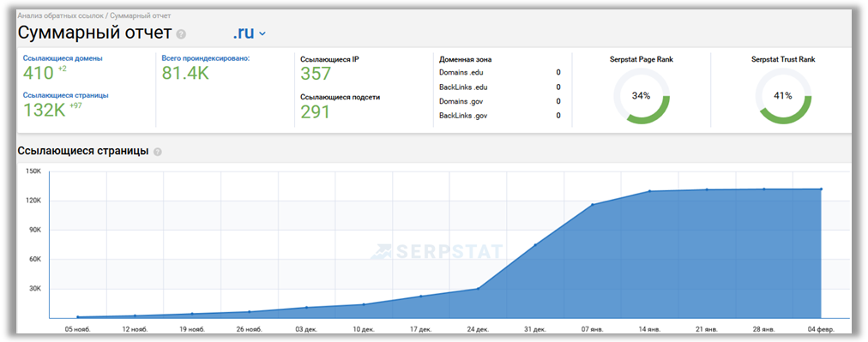Click the Serpstat Trust Rank 41% gauge

(x=783, y=96)
